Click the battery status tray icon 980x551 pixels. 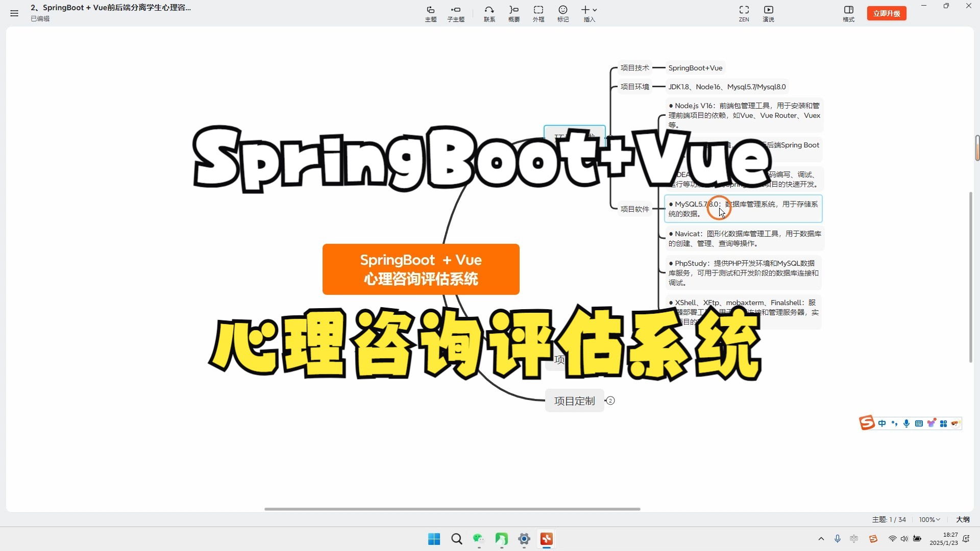click(917, 539)
